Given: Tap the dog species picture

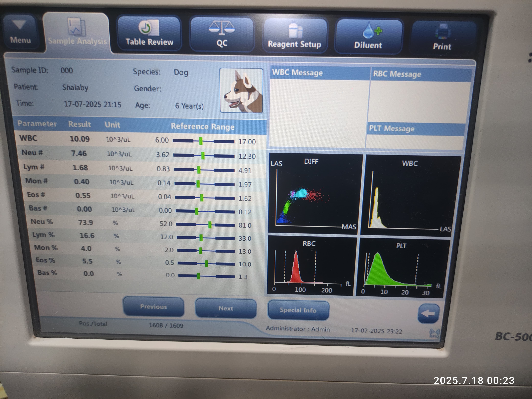Looking at the screenshot, I should point(241,91).
